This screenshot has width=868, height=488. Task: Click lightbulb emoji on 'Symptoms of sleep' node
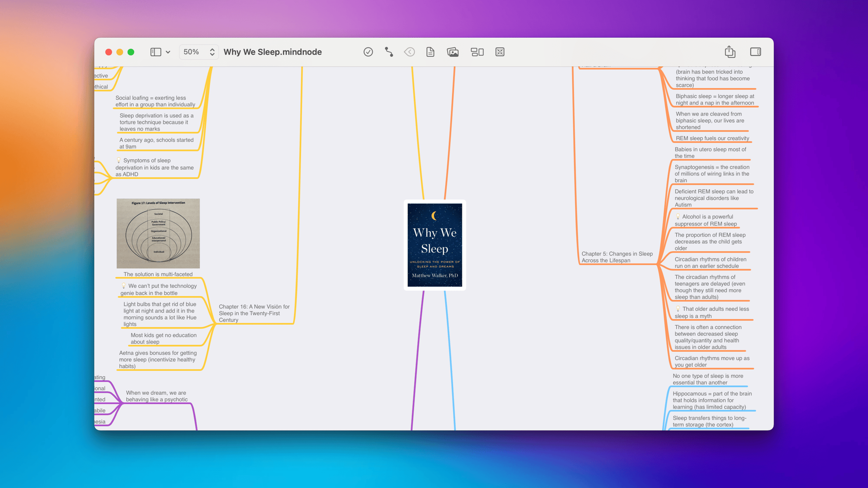tap(119, 160)
